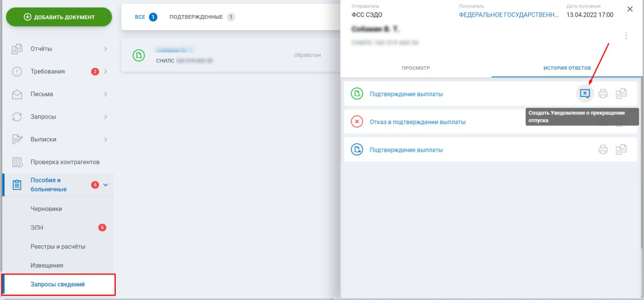The image size is (644, 300).
Task: Open Отказ в подтверждении выплаты response
Action: 418,122
